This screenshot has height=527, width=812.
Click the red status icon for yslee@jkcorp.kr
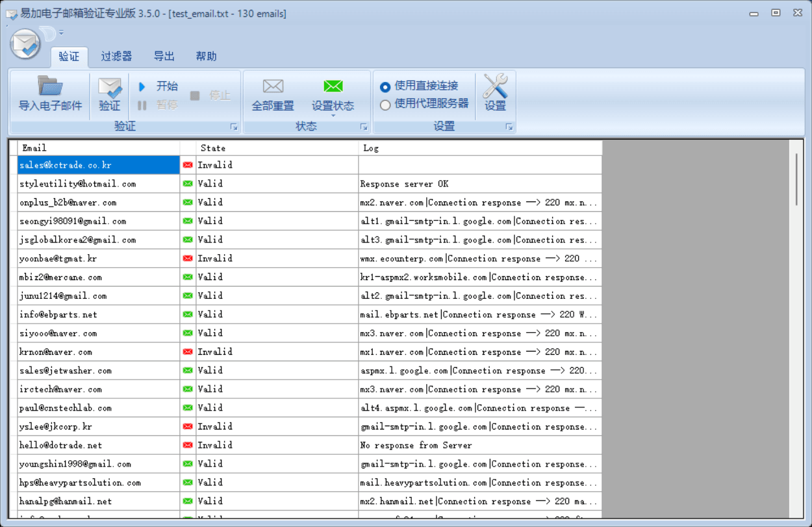(x=188, y=427)
